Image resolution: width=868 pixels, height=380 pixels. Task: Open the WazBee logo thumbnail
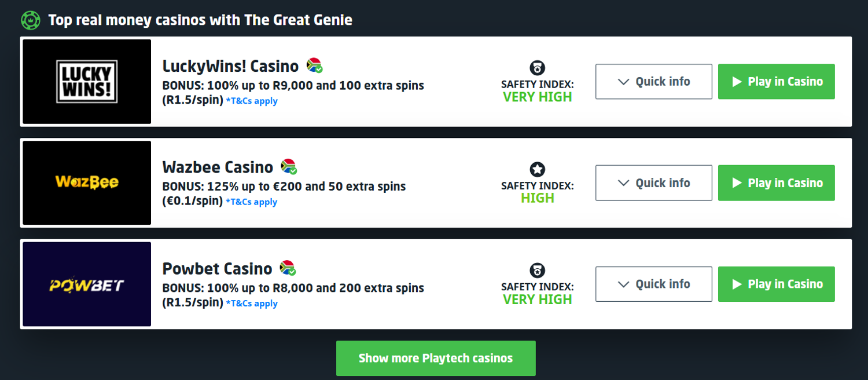point(87,183)
